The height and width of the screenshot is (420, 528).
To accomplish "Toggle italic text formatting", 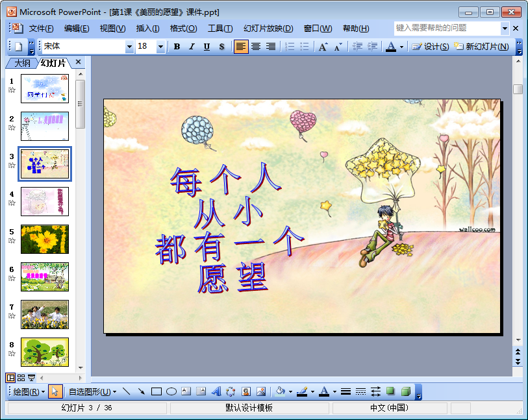I will click(192, 47).
